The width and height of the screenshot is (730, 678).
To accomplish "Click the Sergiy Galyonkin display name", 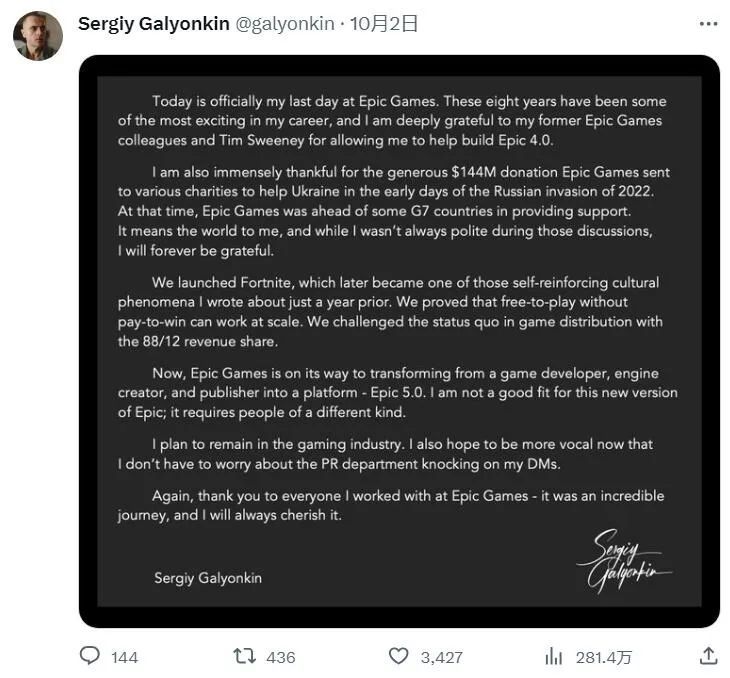I will pyautogui.click(x=153, y=24).
